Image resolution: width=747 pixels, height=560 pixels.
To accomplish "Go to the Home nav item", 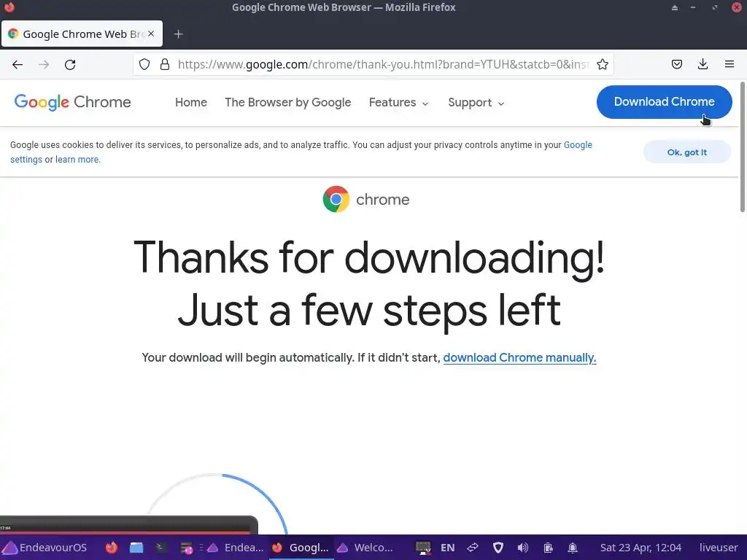I will coord(191,102).
